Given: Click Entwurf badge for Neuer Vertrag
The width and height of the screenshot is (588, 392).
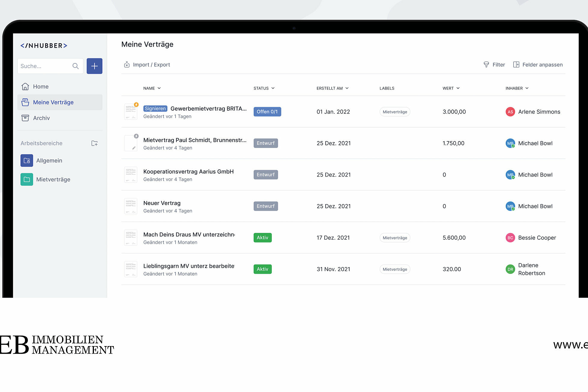Looking at the screenshot, I should click(x=266, y=206).
